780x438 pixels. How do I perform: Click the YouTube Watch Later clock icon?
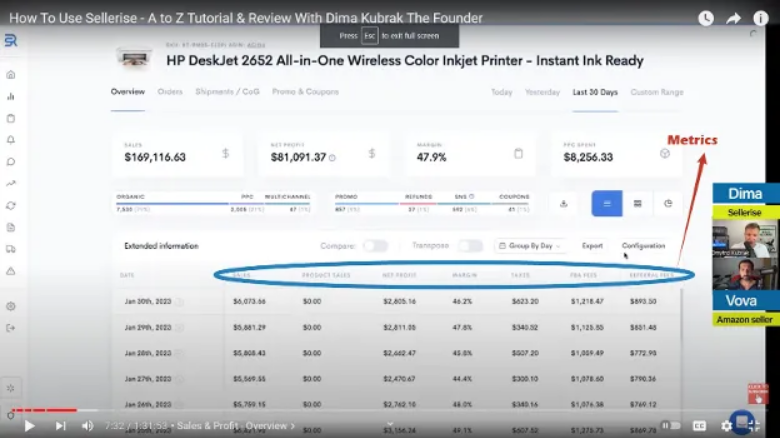pos(706,18)
